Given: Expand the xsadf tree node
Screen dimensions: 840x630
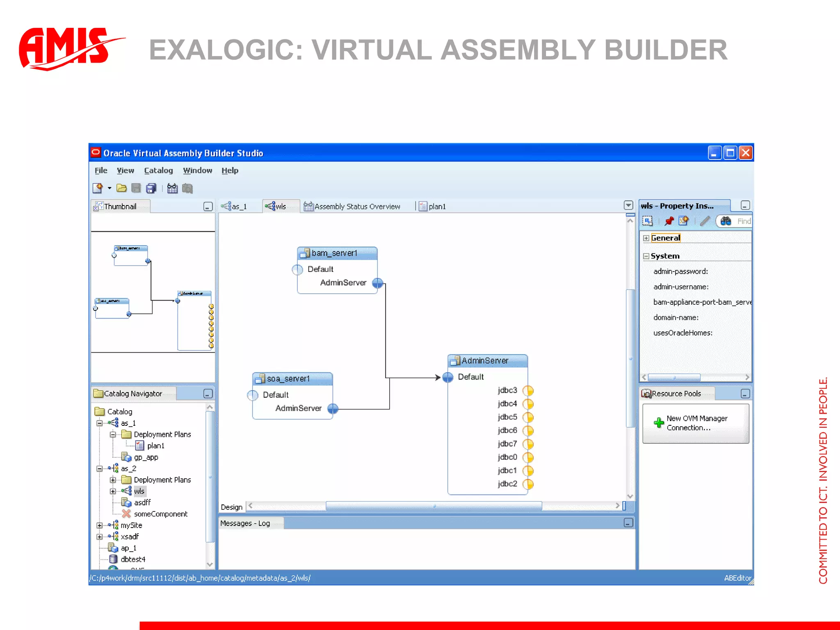Looking at the screenshot, I should (99, 537).
